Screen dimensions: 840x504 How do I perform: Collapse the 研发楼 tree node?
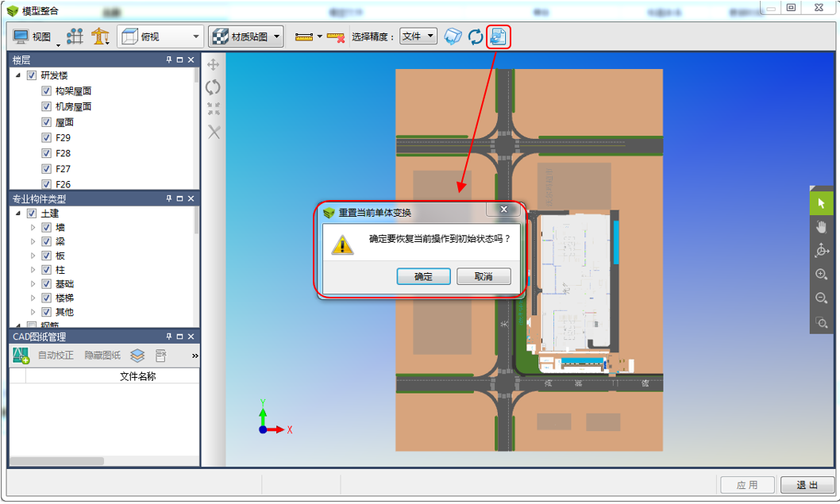coord(18,75)
